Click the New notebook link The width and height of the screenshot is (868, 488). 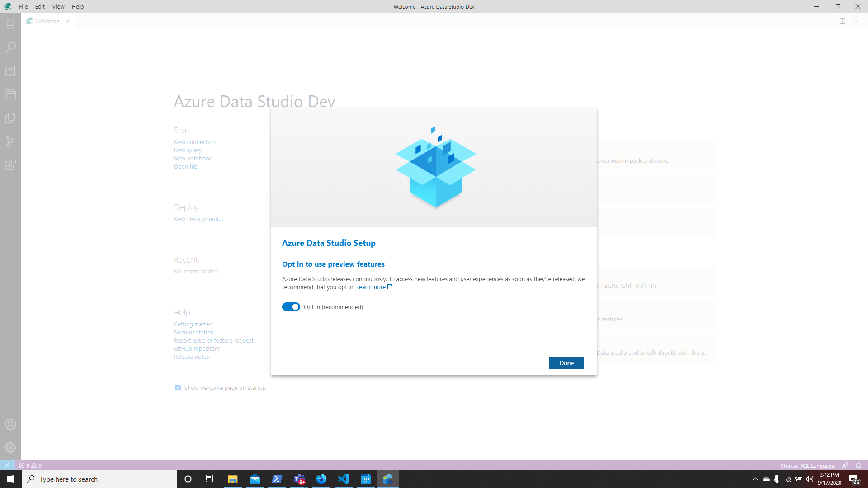point(193,158)
